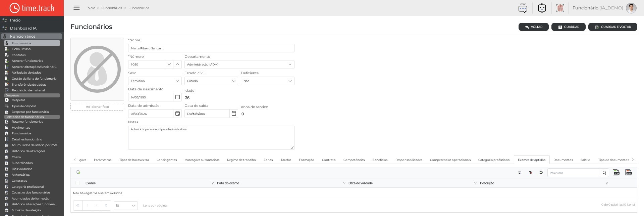Click the Início breadcrumb link
This screenshot has width=644, height=216.
pos(91,8)
